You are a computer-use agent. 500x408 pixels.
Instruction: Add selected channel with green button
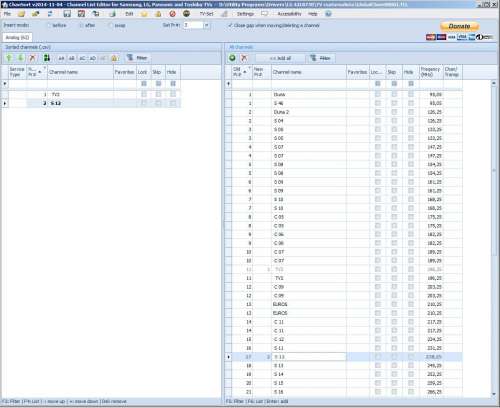[x=232, y=58]
